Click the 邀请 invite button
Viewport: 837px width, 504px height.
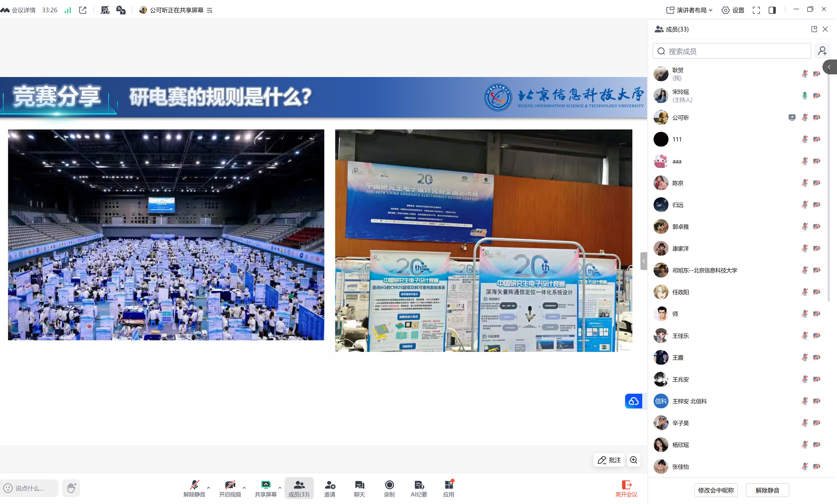[330, 489]
